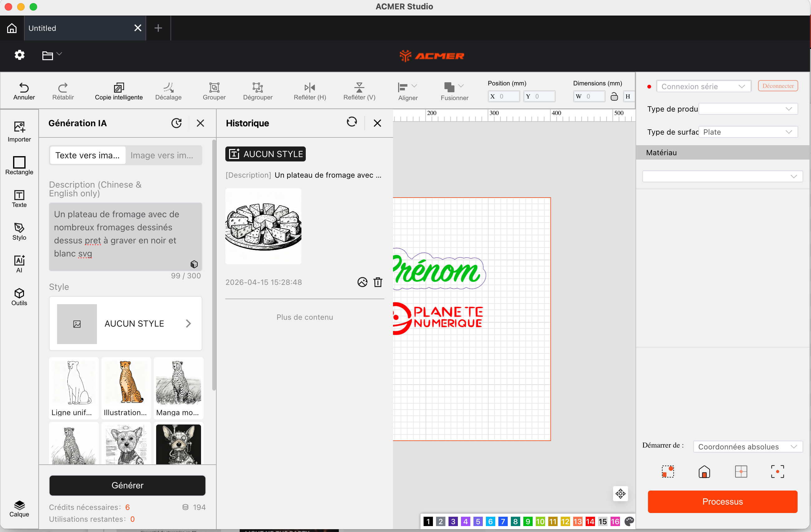811x532 pixels.
Task: Select the Rectangle shape tool
Action: [x=19, y=165]
